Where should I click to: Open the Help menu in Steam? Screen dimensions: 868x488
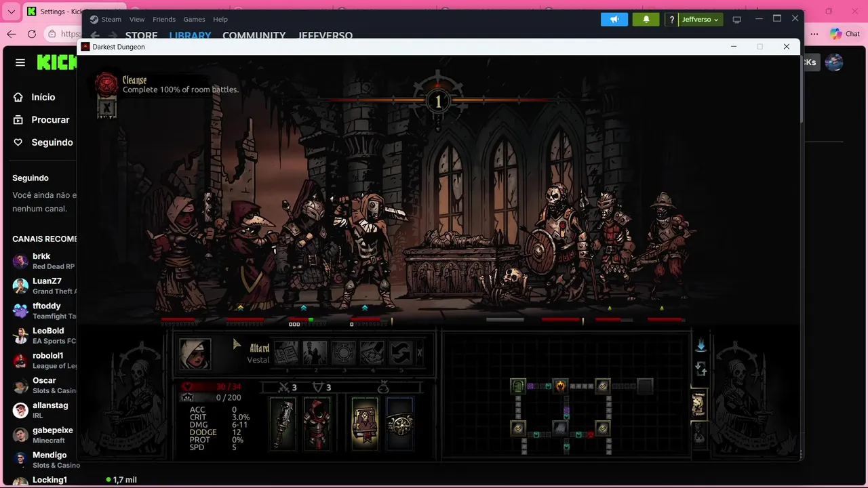[x=220, y=20]
